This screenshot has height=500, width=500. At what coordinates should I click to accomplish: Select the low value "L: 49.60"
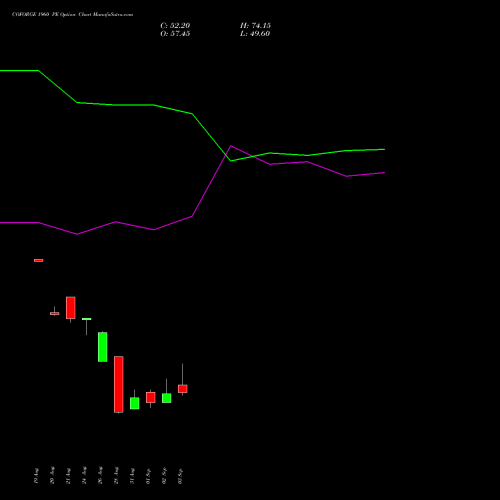point(255,34)
